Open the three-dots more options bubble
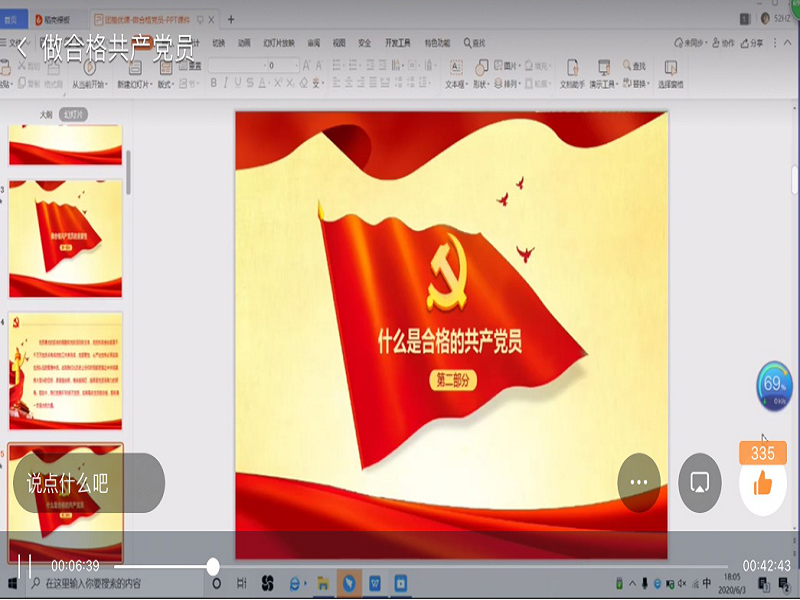Image resolution: width=800 pixels, height=600 pixels. [639, 483]
